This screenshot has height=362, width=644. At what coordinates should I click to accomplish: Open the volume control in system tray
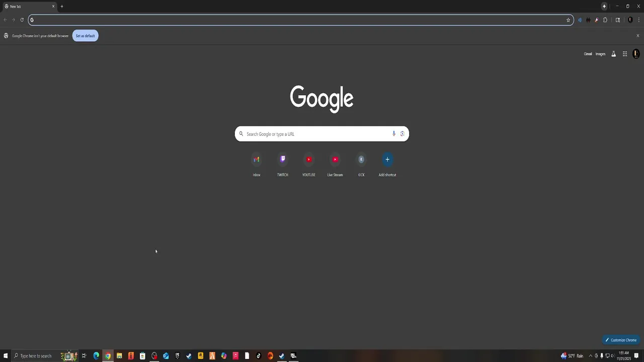click(612, 356)
